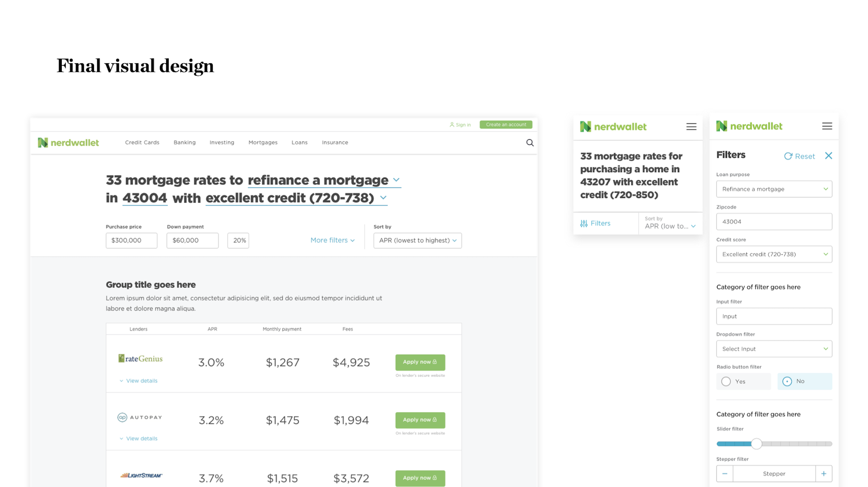Screen dimensions: 868x487
Task: Open mobile Filters sliders icon button
Action: [584, 223]
